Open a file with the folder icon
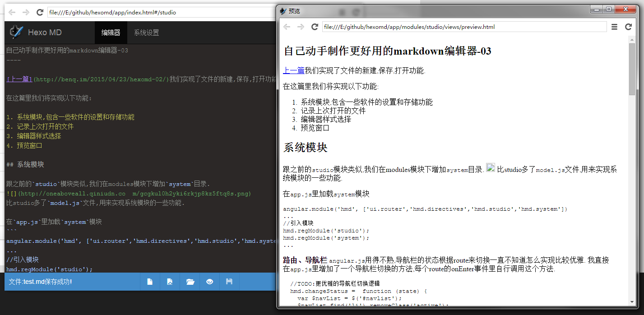 point(190,282)
